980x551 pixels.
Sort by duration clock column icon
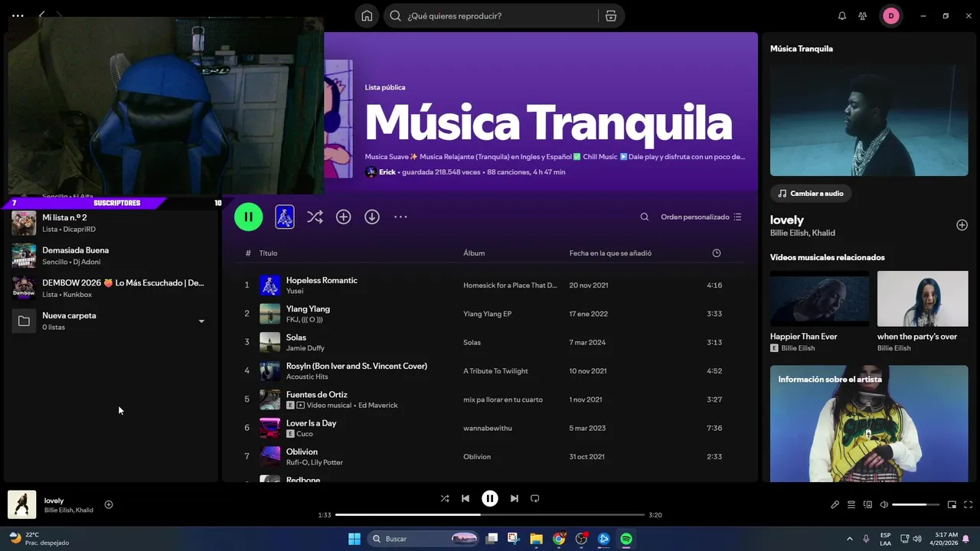[716, 253]
